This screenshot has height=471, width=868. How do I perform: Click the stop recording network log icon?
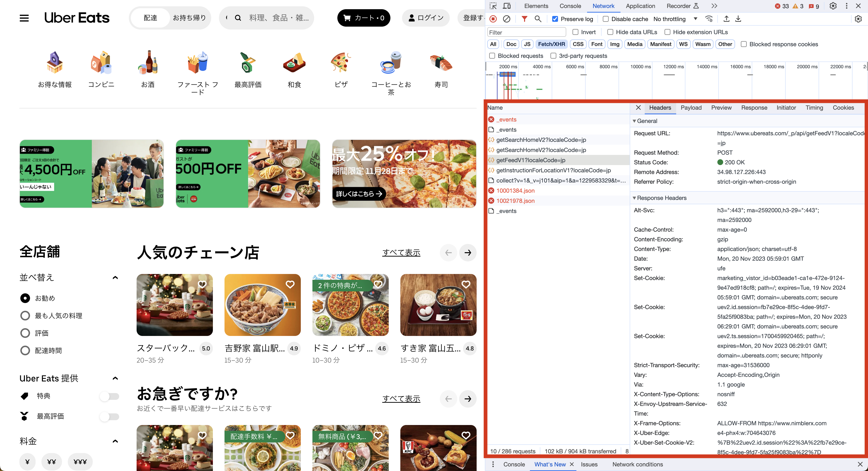493,19
